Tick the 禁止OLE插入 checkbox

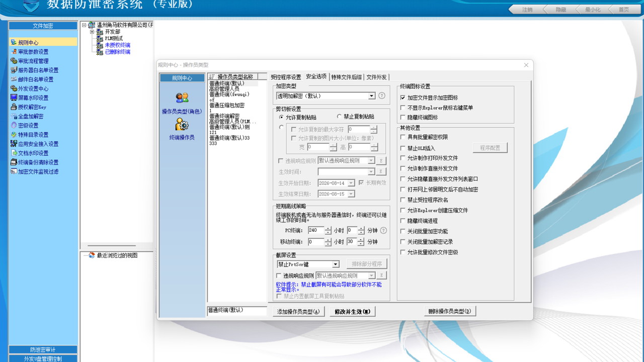403,148
